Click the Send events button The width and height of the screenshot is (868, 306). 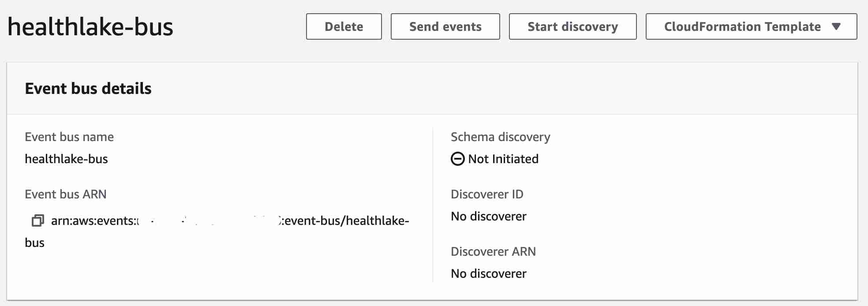tap(445, 26)
